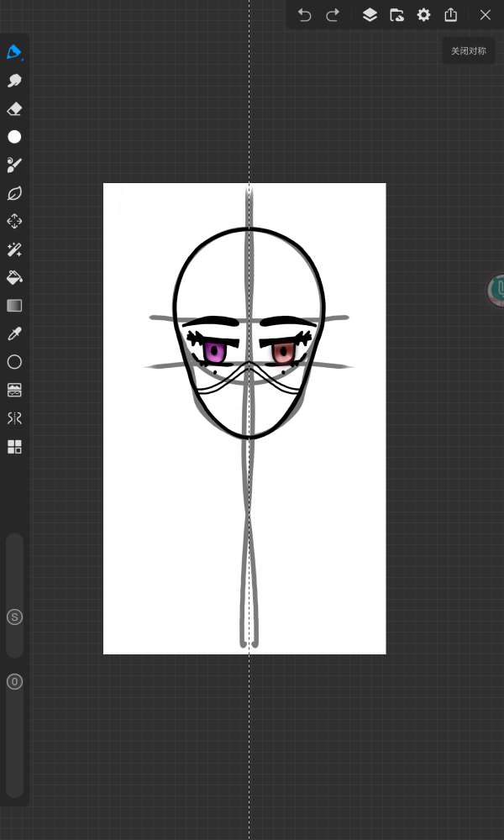Open the image adjustment tool
504x840 pixels.
point(14,391)
